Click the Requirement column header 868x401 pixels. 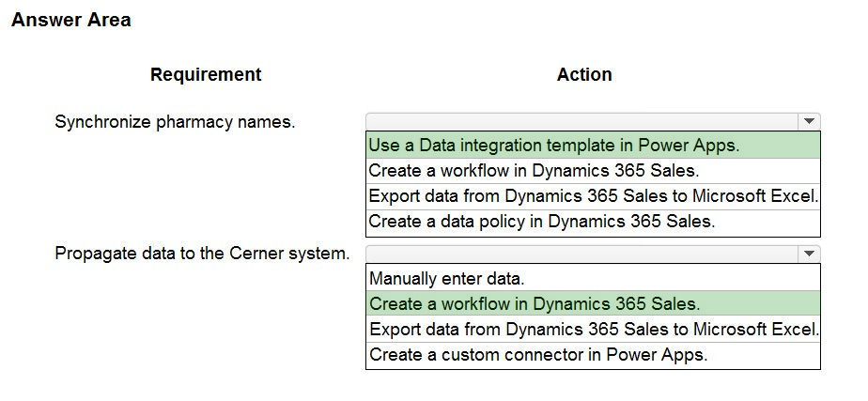click(x=206, y=75)
